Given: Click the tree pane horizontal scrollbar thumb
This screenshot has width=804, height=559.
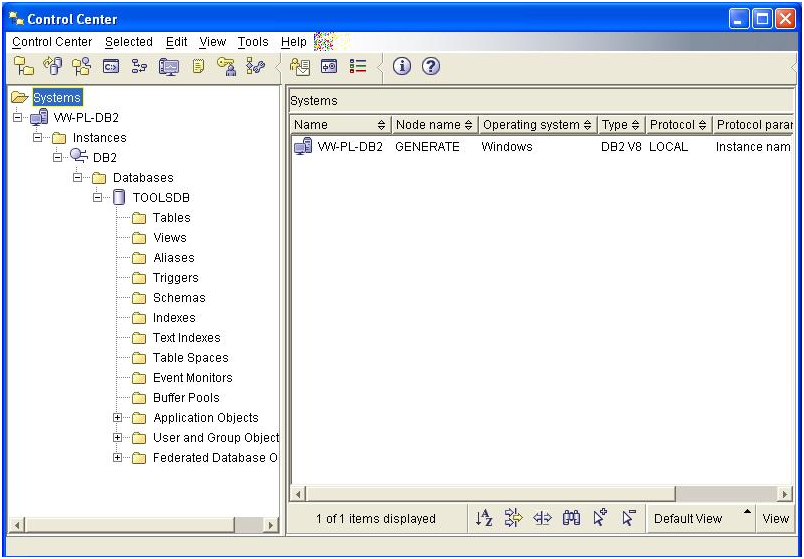Looking at the screenshot, I should click(130, 525).
